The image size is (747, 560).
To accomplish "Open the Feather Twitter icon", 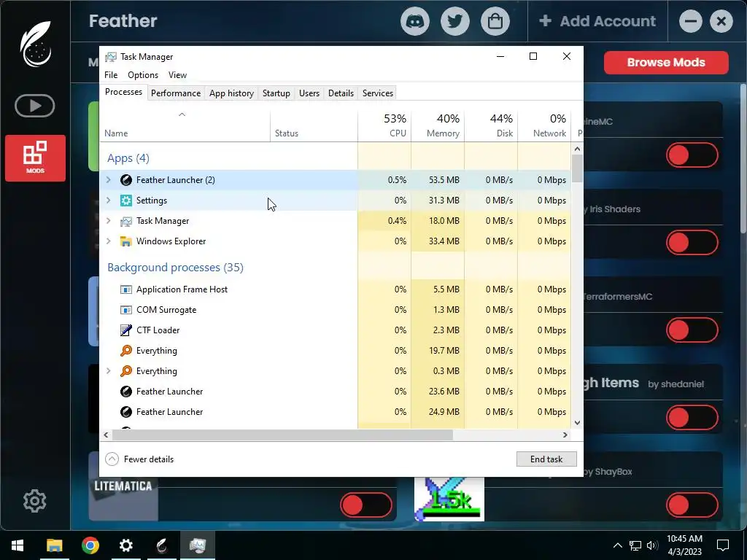I will 455,21.
